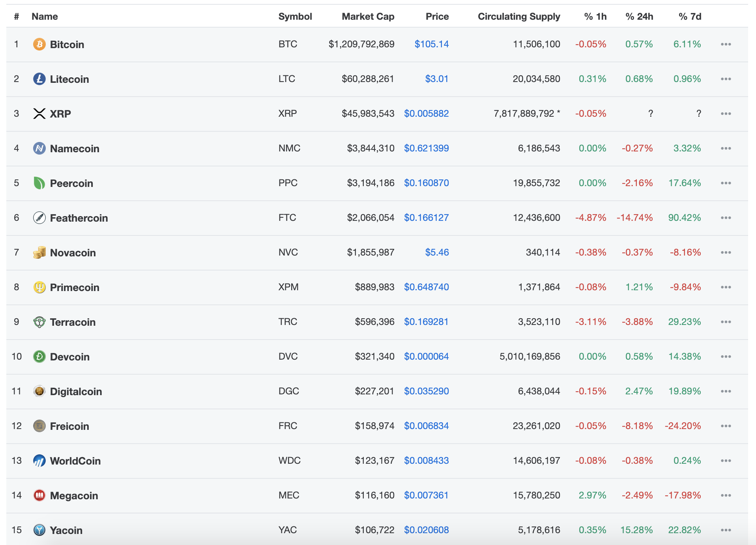Image resolution: width=756 pixels, height=545 pixels.
Task: Sort table by Circulating Supply header
Action: click(519, 17)
